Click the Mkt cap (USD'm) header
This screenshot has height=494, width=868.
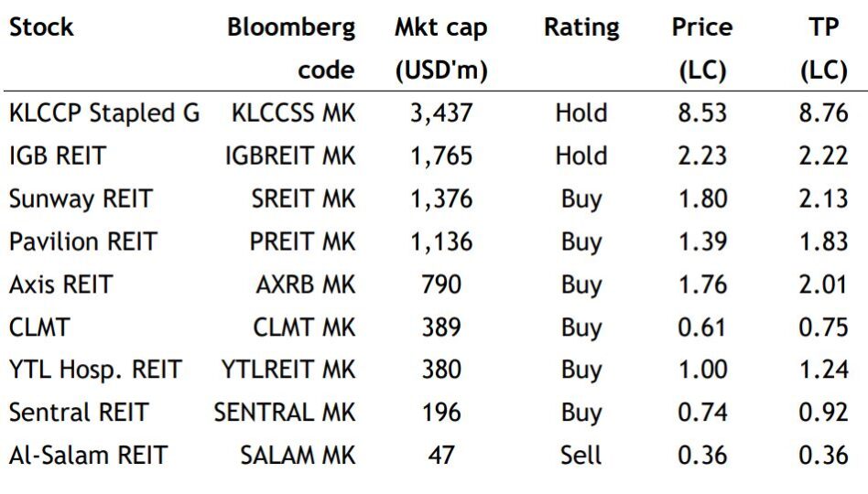[441, 48]
